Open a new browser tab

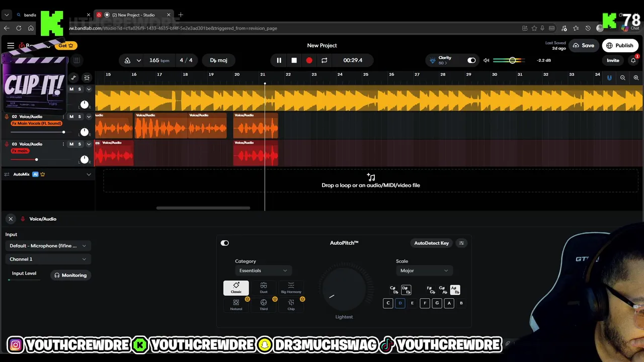(181, 15)
